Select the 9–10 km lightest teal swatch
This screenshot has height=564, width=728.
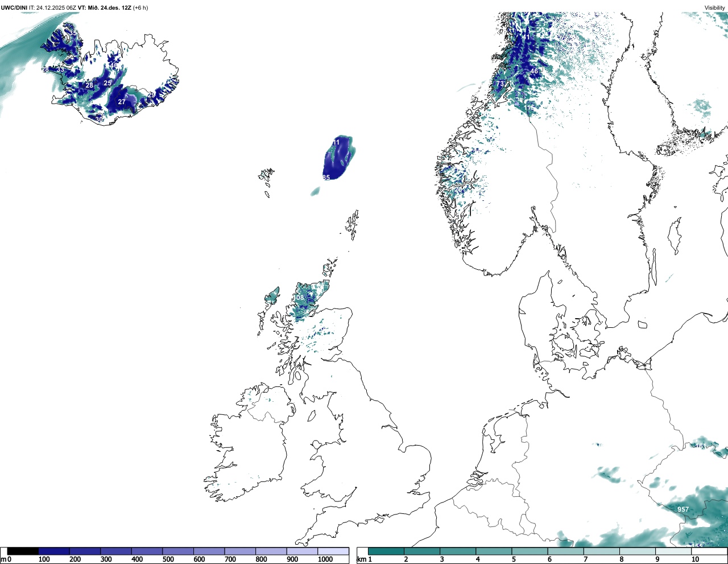[674, 551]
